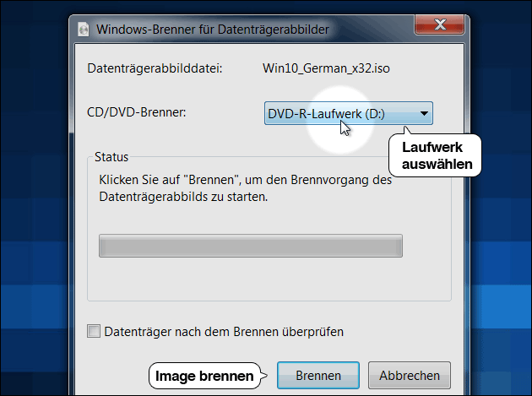Close the Windows-Brenner dialog with X

pyautogui.click(x=439, y=24)
